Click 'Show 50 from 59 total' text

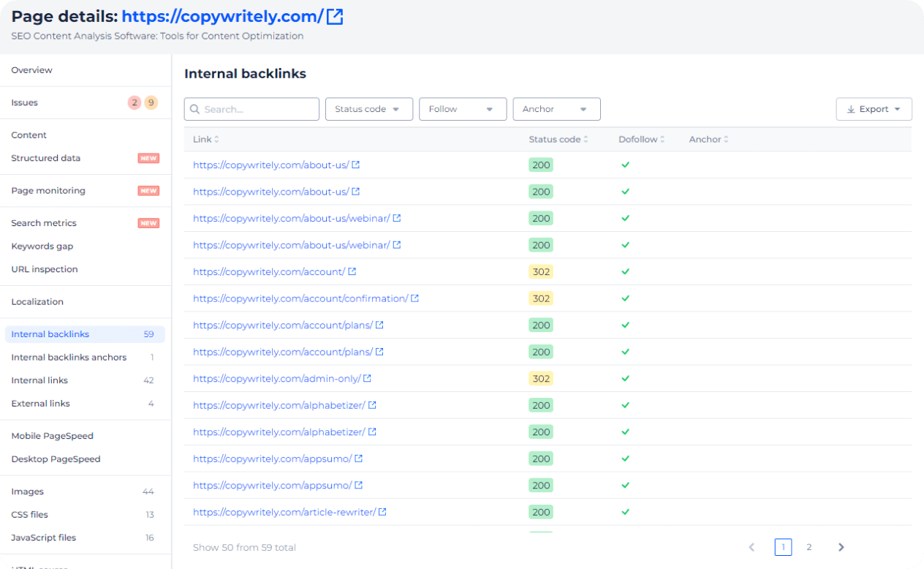pyautogui.click(x=244, y=547)
